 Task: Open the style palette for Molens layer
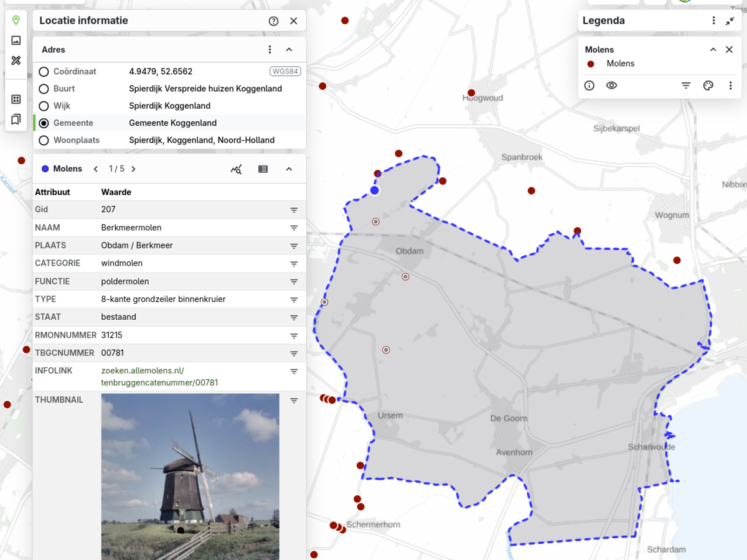pos(708,86)
